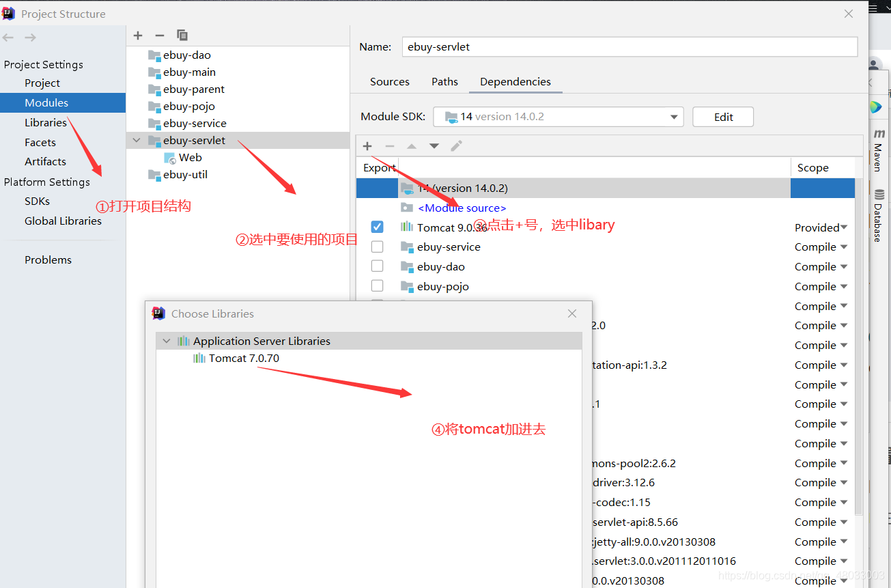Switch to the Paths tab

[444, 82]
